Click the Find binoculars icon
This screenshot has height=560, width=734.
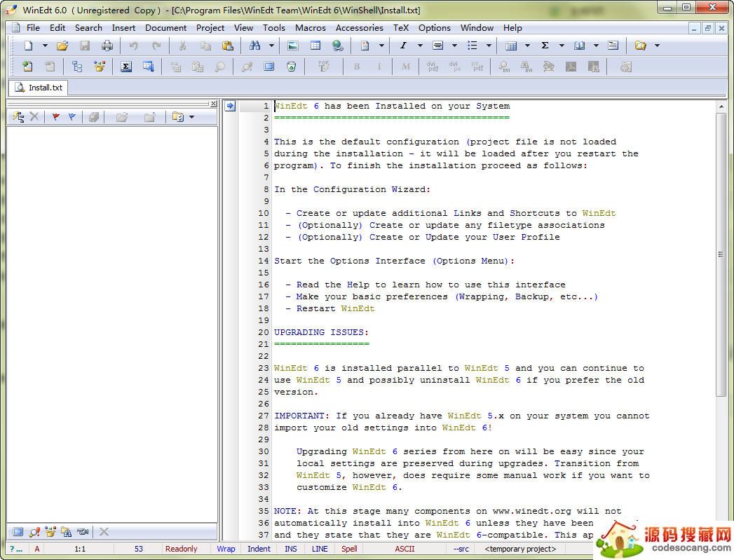tap(254, 46)
